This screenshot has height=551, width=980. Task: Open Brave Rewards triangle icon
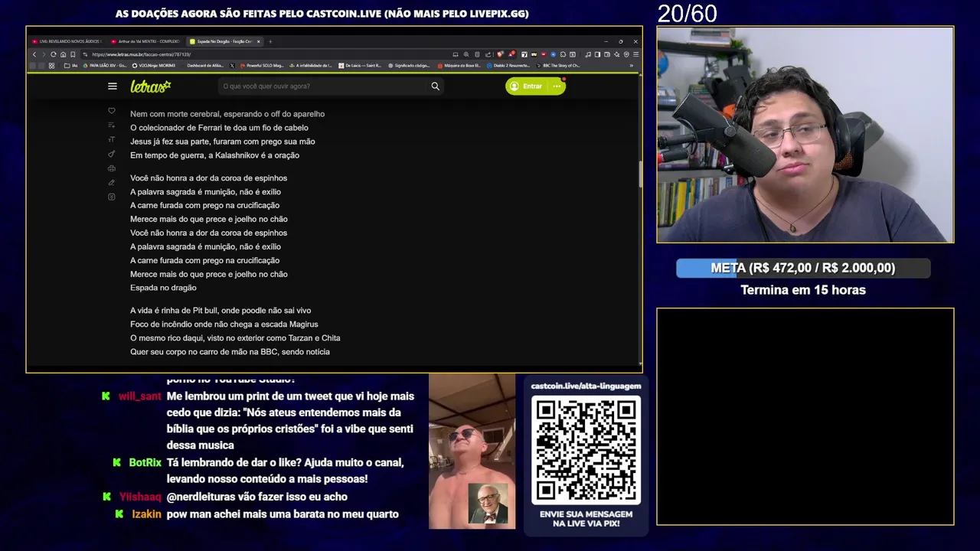(511, 54)
